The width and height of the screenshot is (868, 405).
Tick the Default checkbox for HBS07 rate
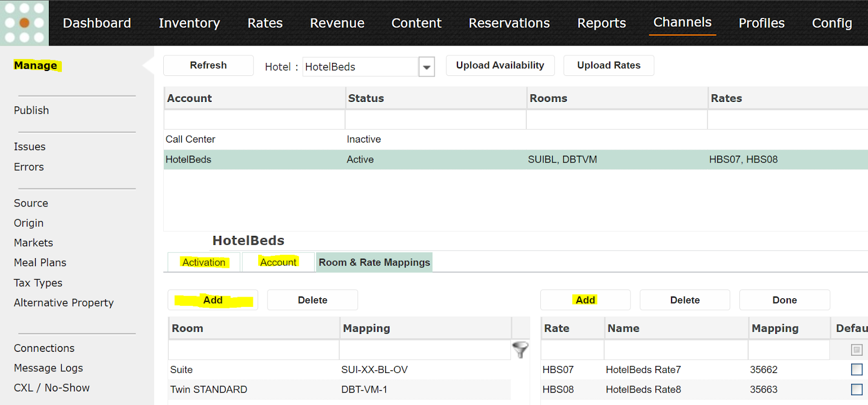coord(857,369)
